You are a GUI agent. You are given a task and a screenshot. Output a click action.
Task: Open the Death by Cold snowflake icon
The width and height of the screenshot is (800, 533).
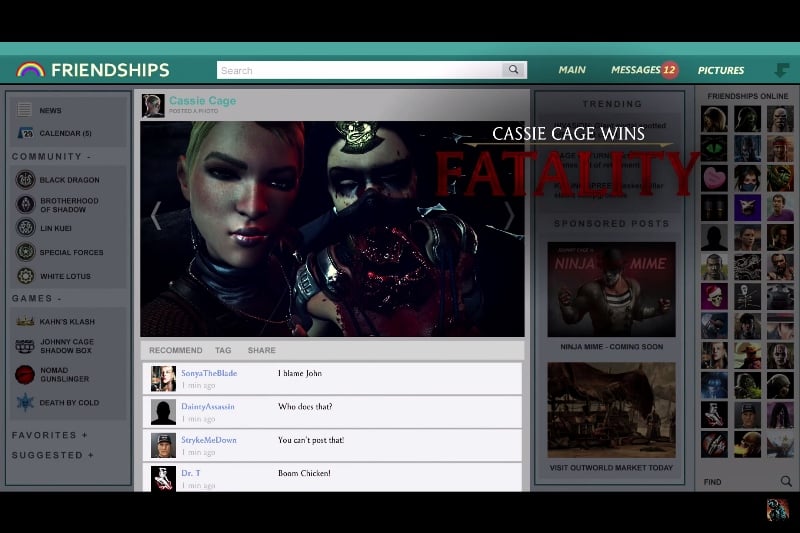click(24, 402)
